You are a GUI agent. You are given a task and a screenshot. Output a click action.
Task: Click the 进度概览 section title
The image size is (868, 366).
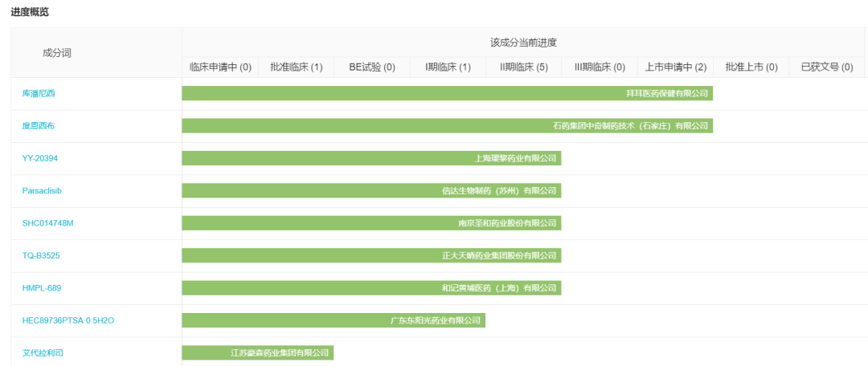click(30, 12)
